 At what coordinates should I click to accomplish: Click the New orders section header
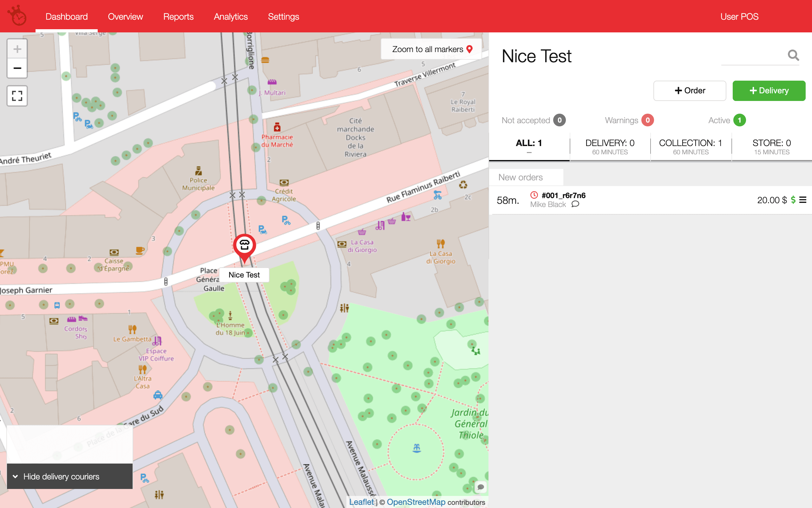(x=526, y=177)
